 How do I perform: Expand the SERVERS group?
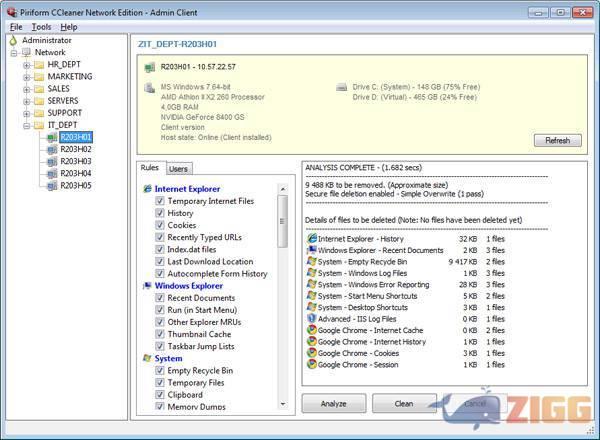click(26, 102)
